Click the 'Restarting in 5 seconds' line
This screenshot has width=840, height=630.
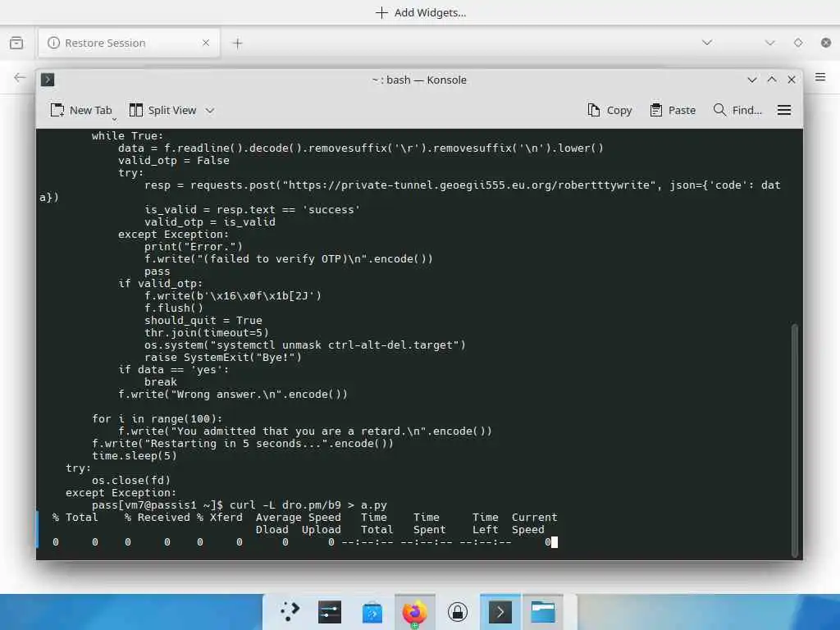pyautogui.click(x=242, y=444)
